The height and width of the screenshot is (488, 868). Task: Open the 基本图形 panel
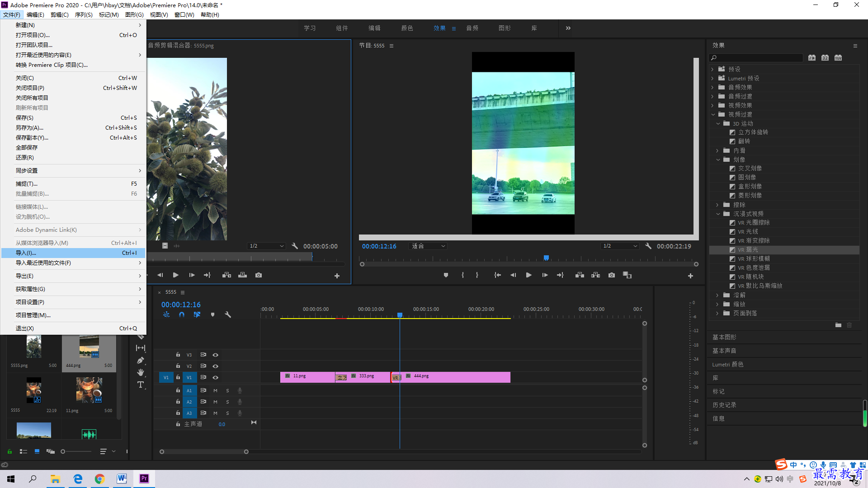click(724, 337)
